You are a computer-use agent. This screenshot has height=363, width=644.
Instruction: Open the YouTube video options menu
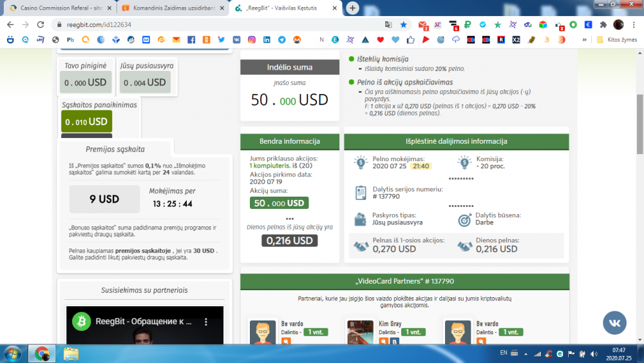(x=207, y=321)
